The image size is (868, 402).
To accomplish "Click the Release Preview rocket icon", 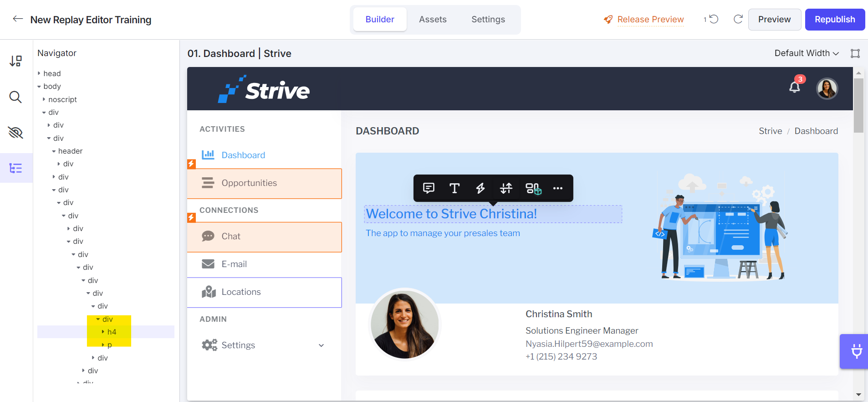I will (x=608, y=20).
